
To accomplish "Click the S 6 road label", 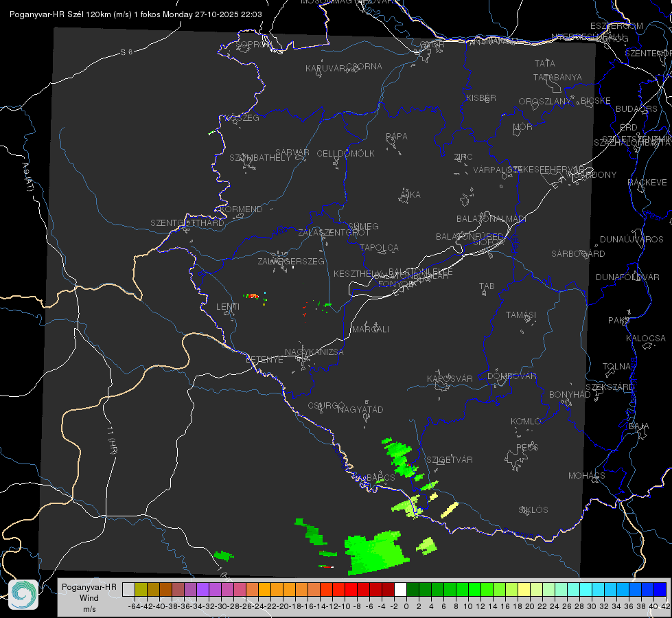I will coord(126,52).
